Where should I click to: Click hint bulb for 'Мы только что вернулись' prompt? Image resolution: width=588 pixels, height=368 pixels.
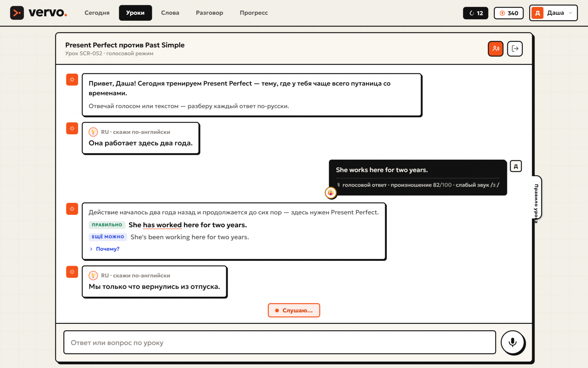pyautogui.click(x=93, y=276)
